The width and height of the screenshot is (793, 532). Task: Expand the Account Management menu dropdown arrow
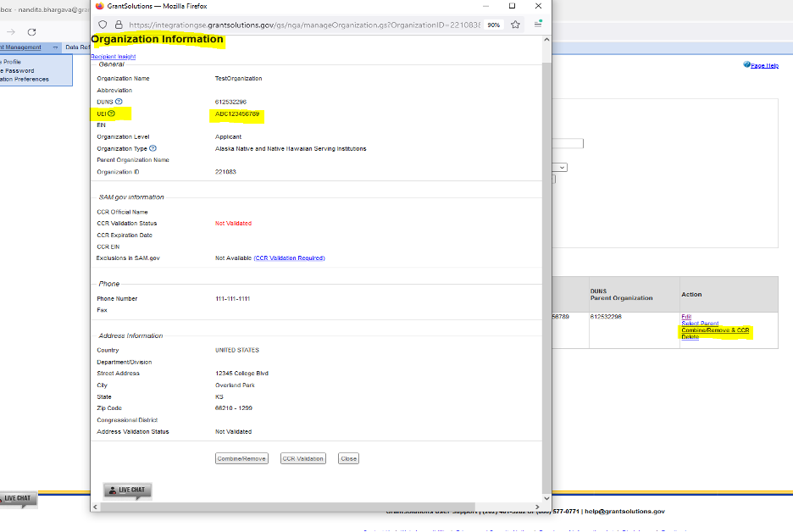tap(54, 47)
